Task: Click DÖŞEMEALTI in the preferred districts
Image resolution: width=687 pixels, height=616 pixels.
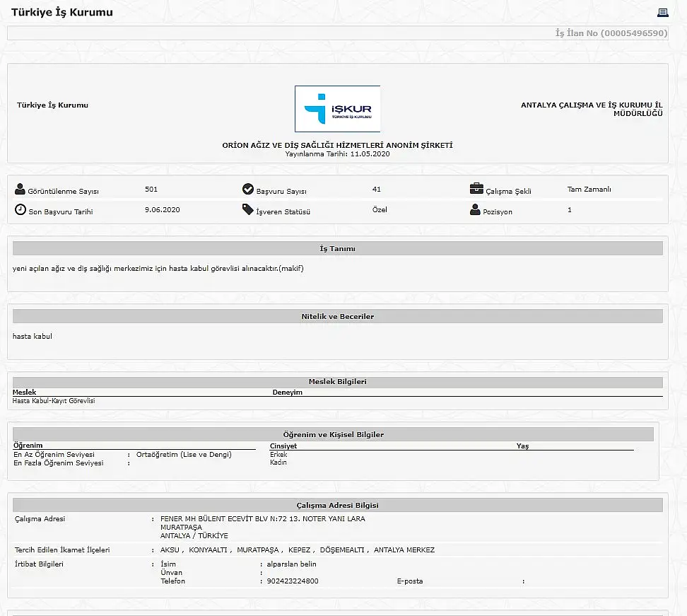Action: [x=342, y=550]
